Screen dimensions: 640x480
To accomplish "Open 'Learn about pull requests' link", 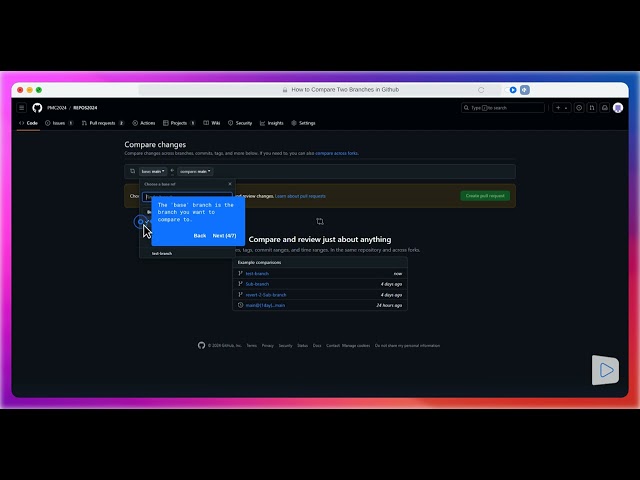I will 300,196.
